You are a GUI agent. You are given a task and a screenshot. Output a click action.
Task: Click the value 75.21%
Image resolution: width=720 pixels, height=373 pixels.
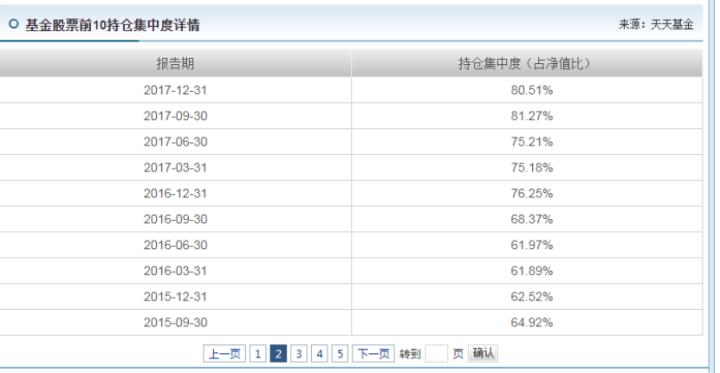[532, 142]
